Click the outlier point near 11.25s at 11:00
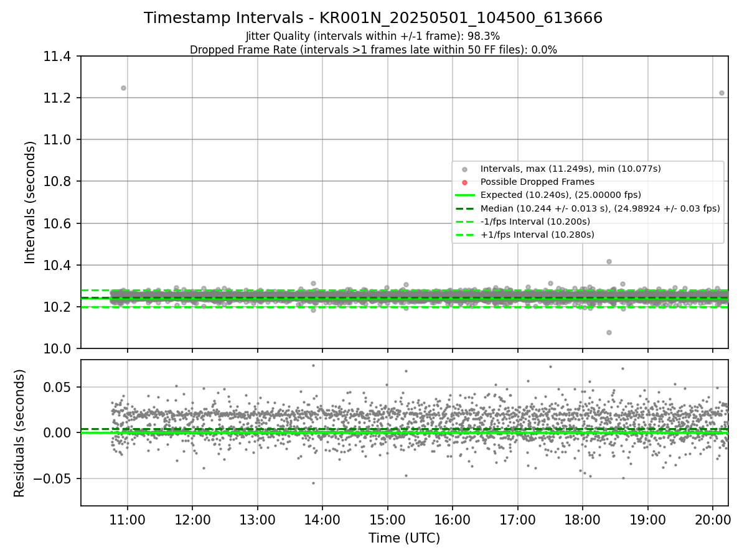The height and width of the screenshot is (560, 747). point(123,88)
